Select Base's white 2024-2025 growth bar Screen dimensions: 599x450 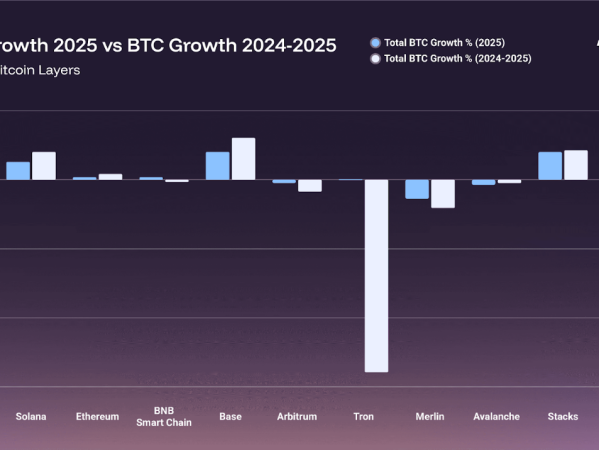tap(244, 159)
